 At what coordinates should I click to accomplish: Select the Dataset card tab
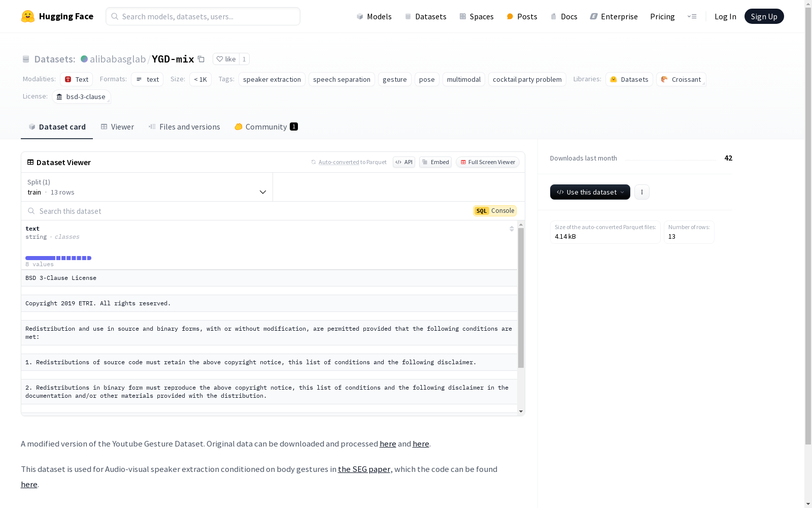point(57,127)
